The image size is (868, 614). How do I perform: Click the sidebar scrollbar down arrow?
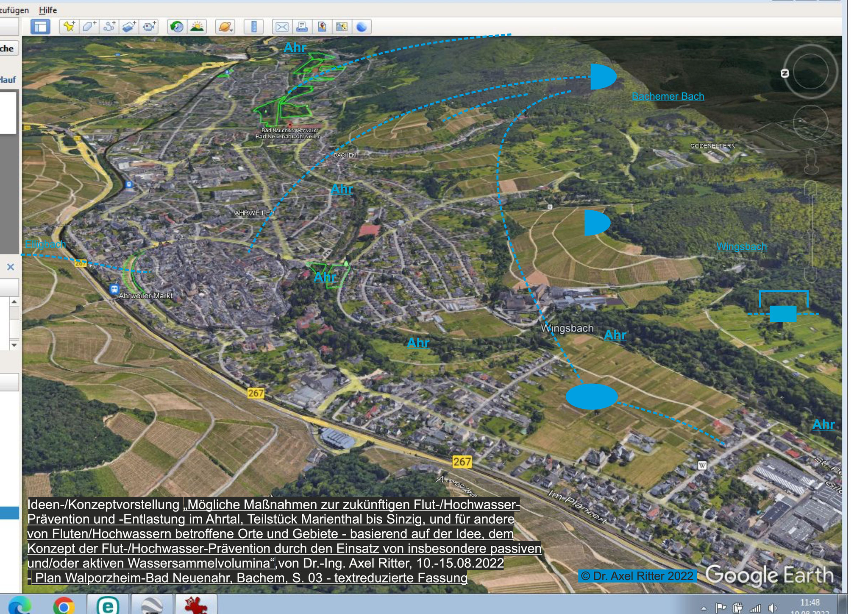[x=14, y=345]
